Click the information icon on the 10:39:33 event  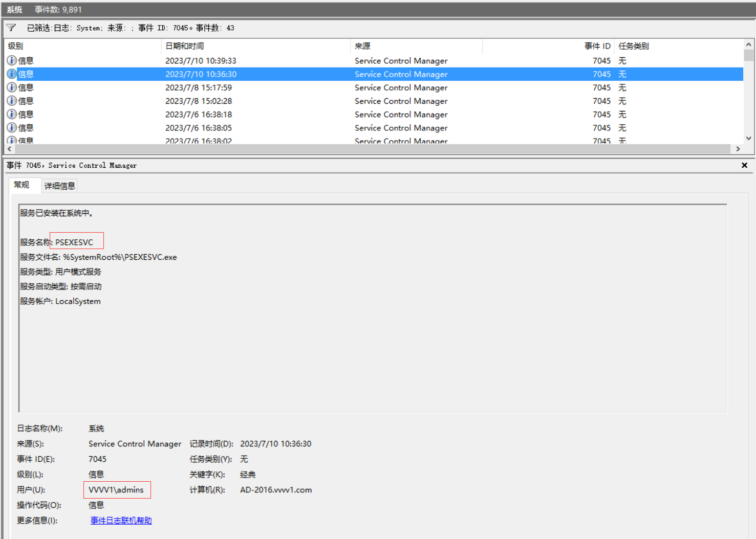pyautogui.click(x=11, y=60)
